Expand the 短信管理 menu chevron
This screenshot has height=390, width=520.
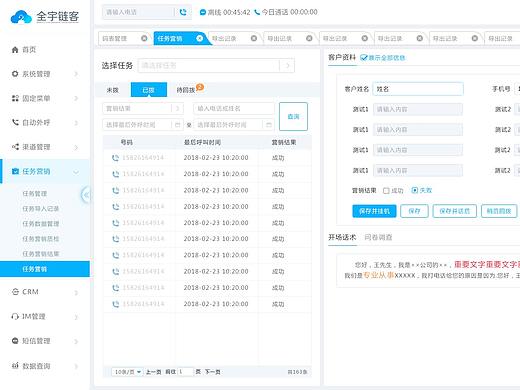76,341
